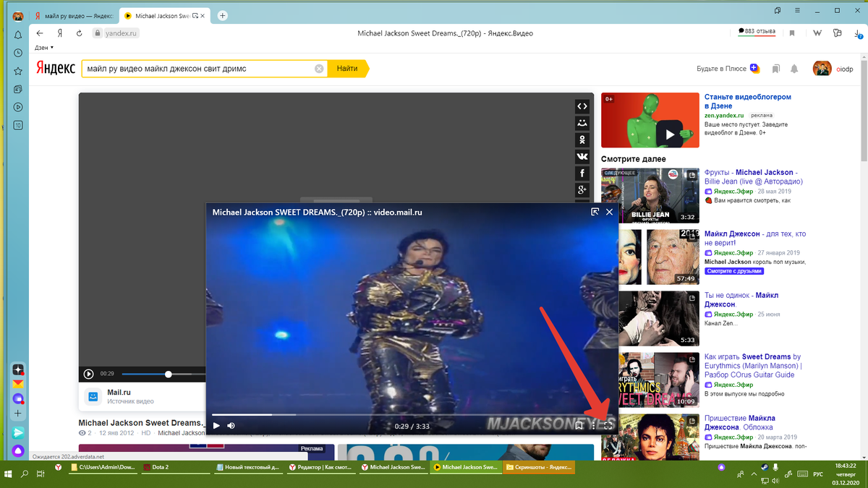The height and width of the screenshot is (488, 868).
Task: Close the video.mail.ru popup player
Action: (609, 212)
